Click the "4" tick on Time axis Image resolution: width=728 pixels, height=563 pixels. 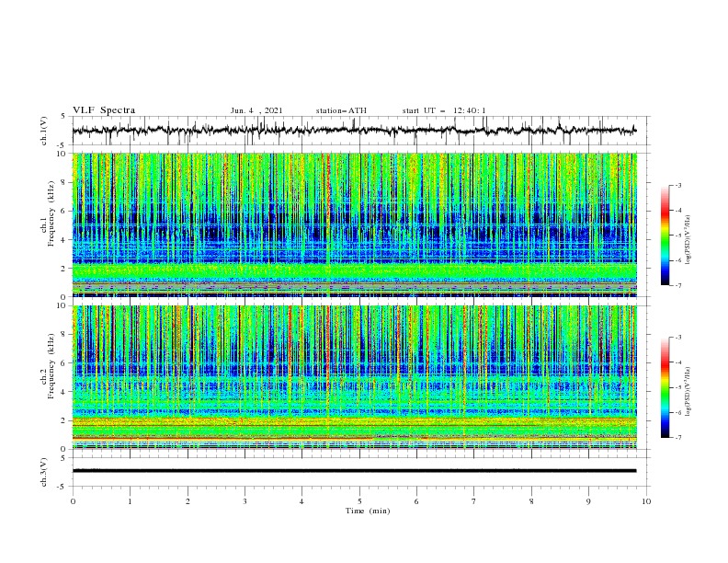302,501
